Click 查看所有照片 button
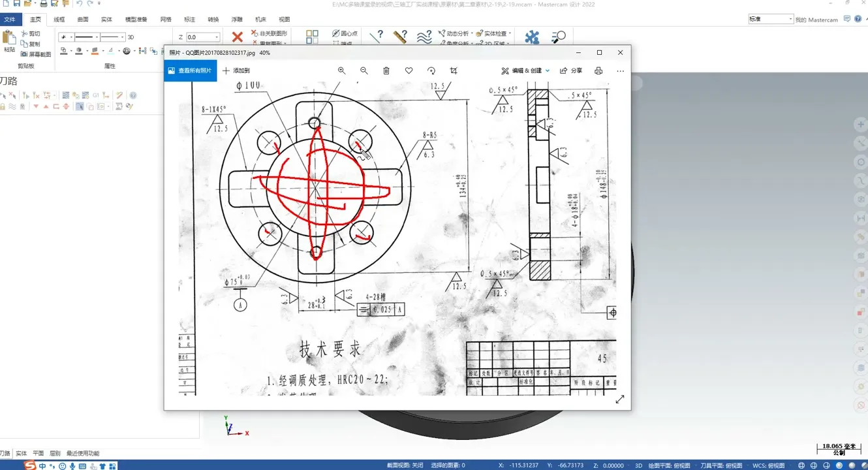 [190, 70]
